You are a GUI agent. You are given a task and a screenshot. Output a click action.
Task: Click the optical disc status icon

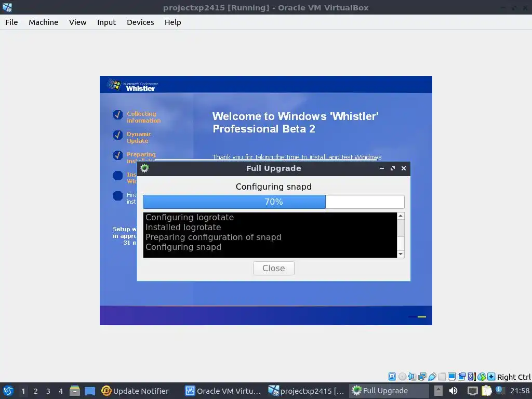point(402,376)
